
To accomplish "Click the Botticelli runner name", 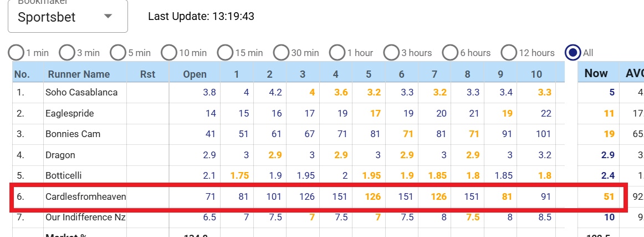I will pyautogui.click(x=64, y=175).
